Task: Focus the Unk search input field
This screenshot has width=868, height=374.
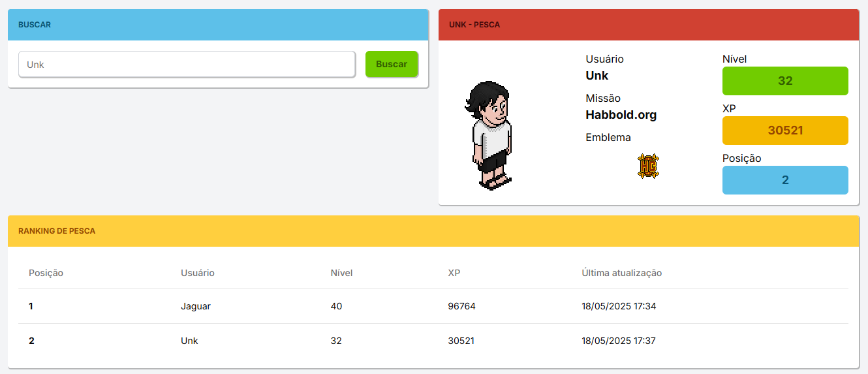Action: click(187, 65)
